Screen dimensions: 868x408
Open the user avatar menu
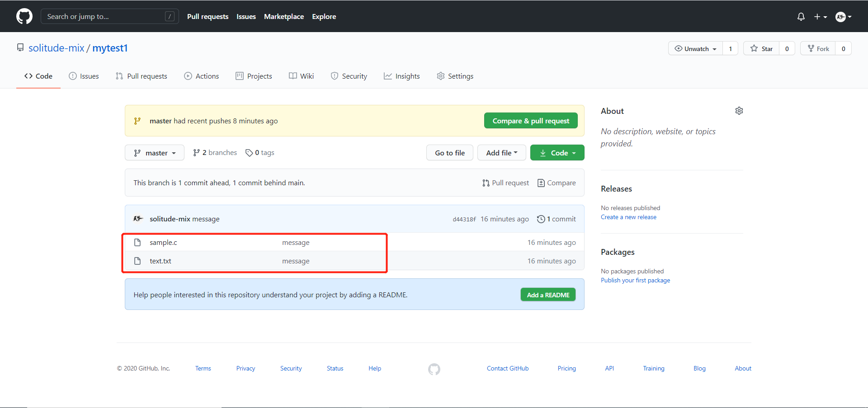844,17
